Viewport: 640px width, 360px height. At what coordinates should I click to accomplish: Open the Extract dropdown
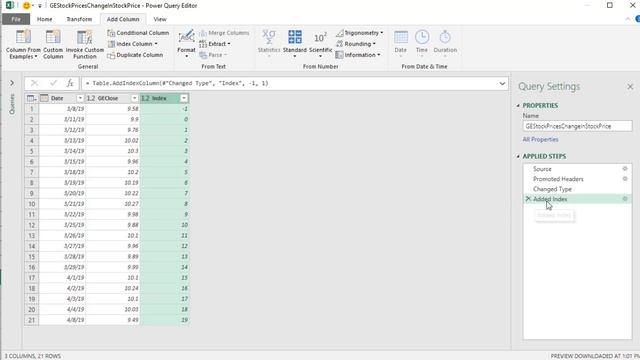click(x=215, y=44)
